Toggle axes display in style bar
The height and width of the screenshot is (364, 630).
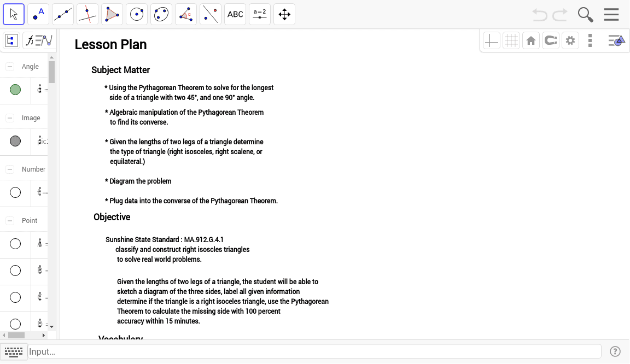click(x=491, y=40)
